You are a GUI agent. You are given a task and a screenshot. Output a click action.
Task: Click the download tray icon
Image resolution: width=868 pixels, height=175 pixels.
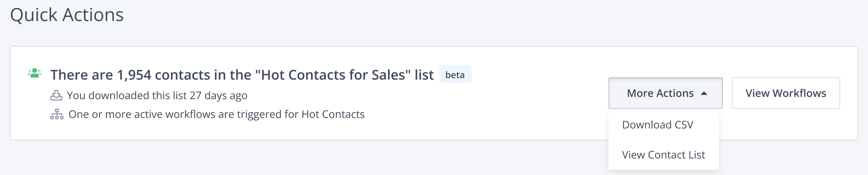[x=56, y=95]
